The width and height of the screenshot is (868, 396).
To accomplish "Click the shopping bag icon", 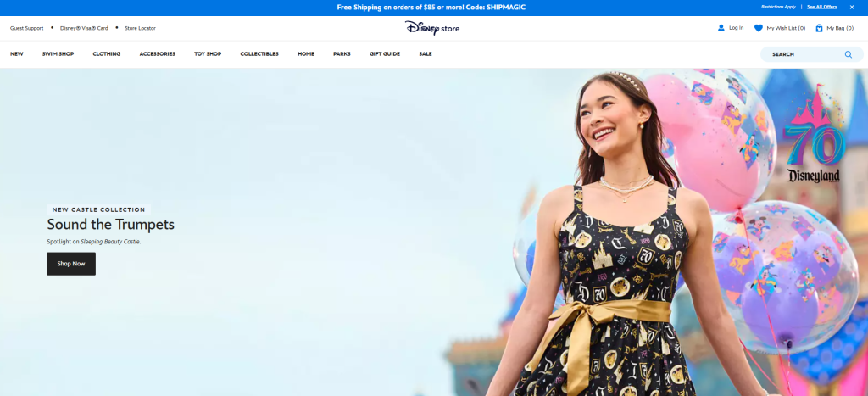I will click(x=820, y=28).
